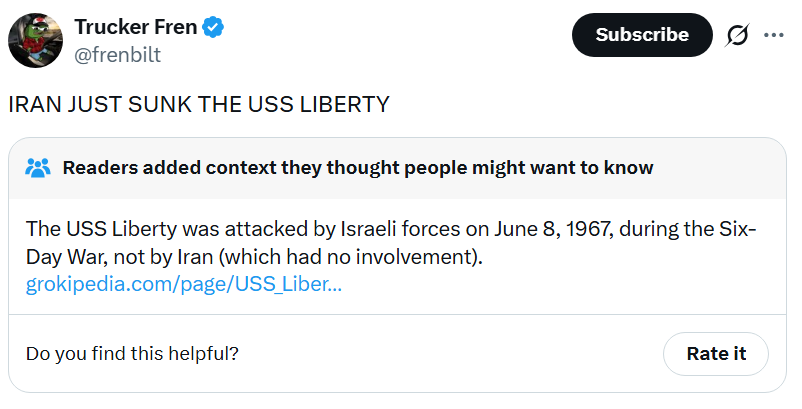802x409 pixels.
Task: Open the three-dot more options menu
Action: 774,35
